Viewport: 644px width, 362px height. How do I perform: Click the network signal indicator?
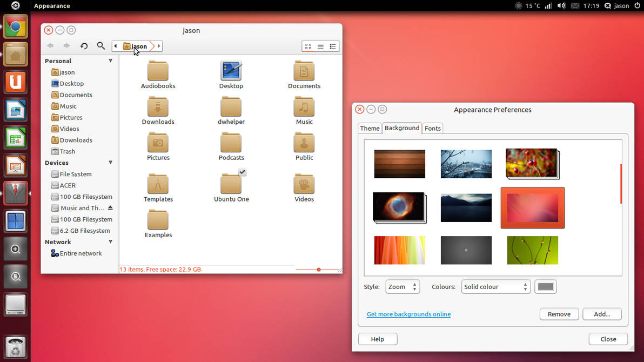[x=548, y=6]
